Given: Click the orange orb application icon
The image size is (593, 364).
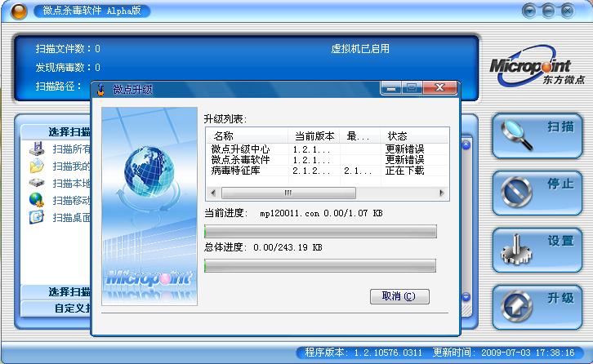Looking at the screenshot, I should (19, 11).
